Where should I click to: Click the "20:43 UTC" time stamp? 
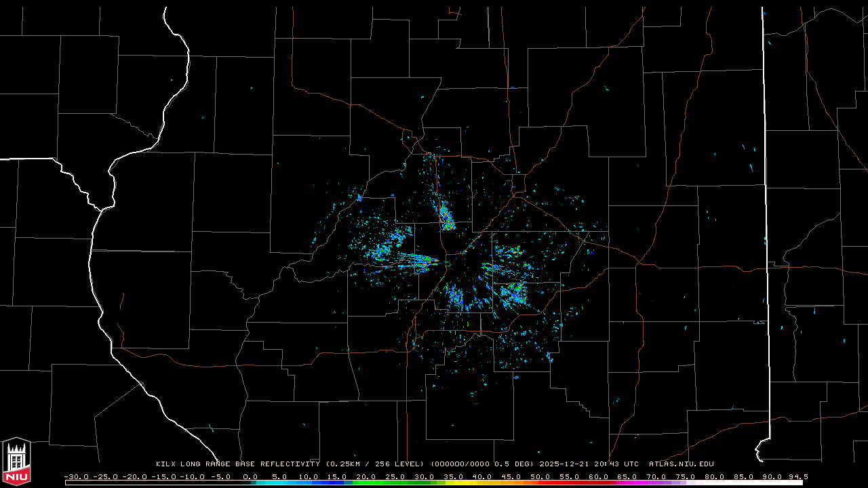(616, 464)
